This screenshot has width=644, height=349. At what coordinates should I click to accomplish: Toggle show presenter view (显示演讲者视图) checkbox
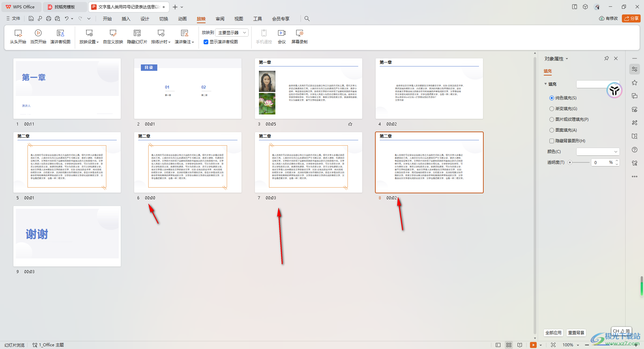(206, 42)
